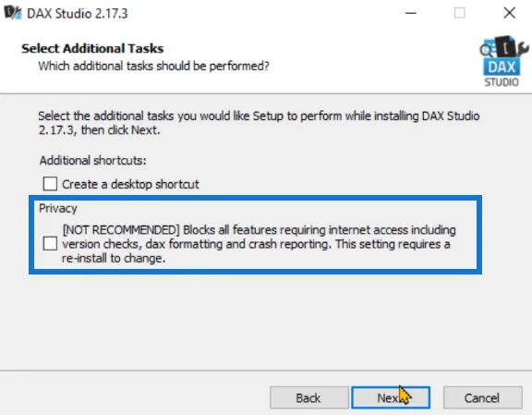Click the 'DAX Studio 2.17.3' title bar text

point(77,14)
